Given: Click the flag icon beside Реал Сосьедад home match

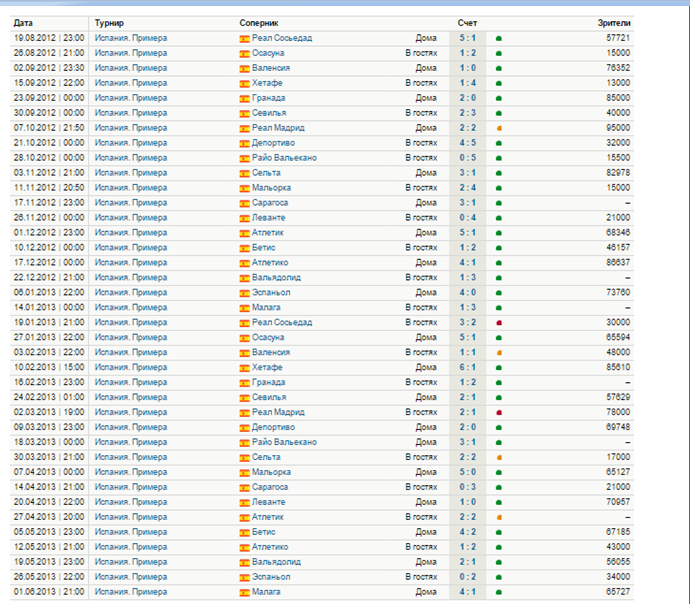Looking at the screenshot, I should pos(244,39).
